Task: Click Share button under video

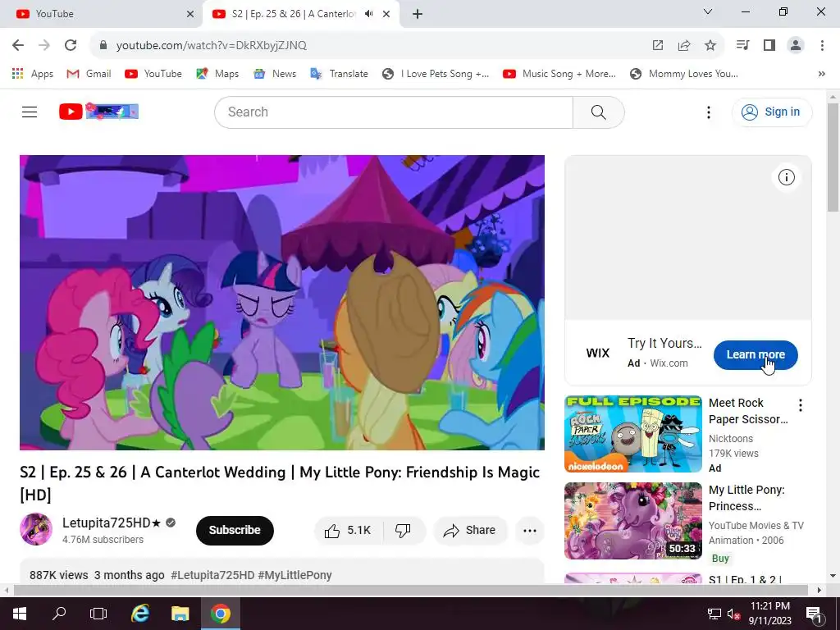Action: (470, 531)
